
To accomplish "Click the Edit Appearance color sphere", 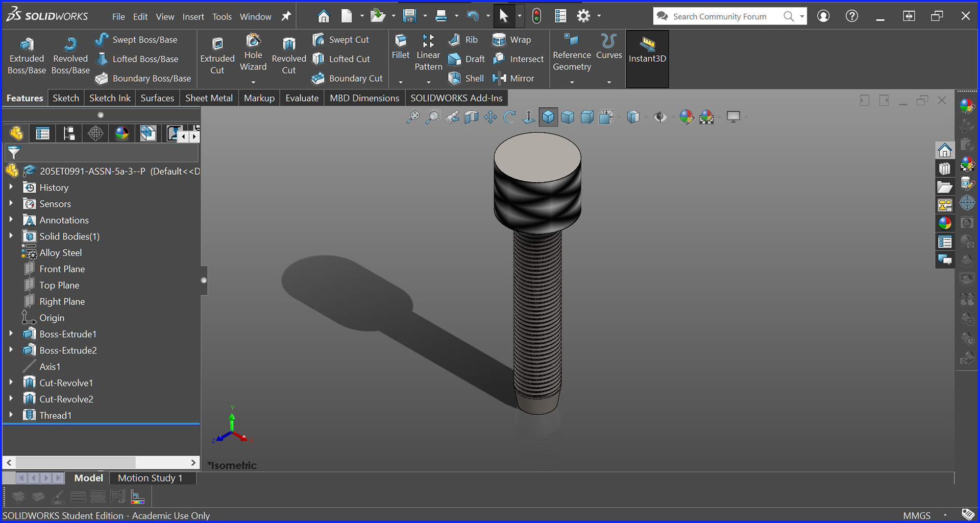I will point(687,117).
